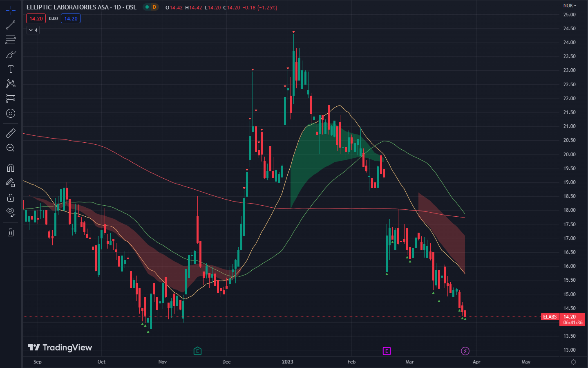The image size is (588, 368).
Task: Click the red 14.20 sell price button
Action: click(x=36, y=18)
